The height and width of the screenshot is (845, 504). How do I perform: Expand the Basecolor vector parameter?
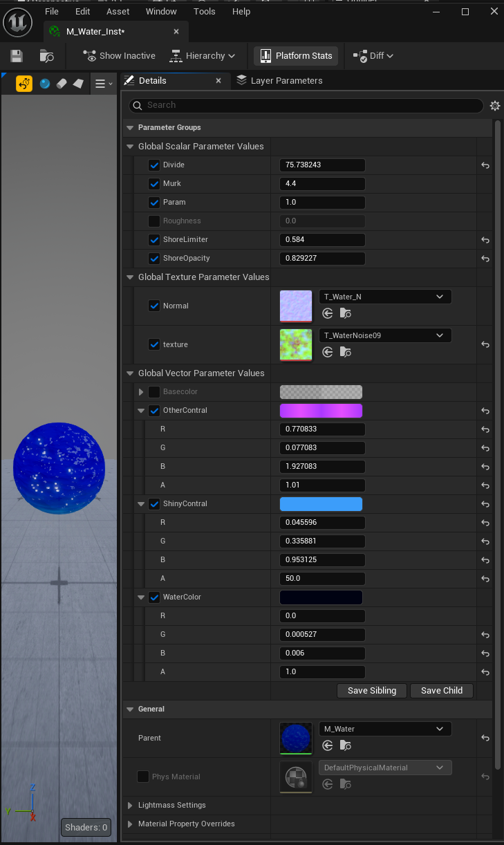pos(141,392)
